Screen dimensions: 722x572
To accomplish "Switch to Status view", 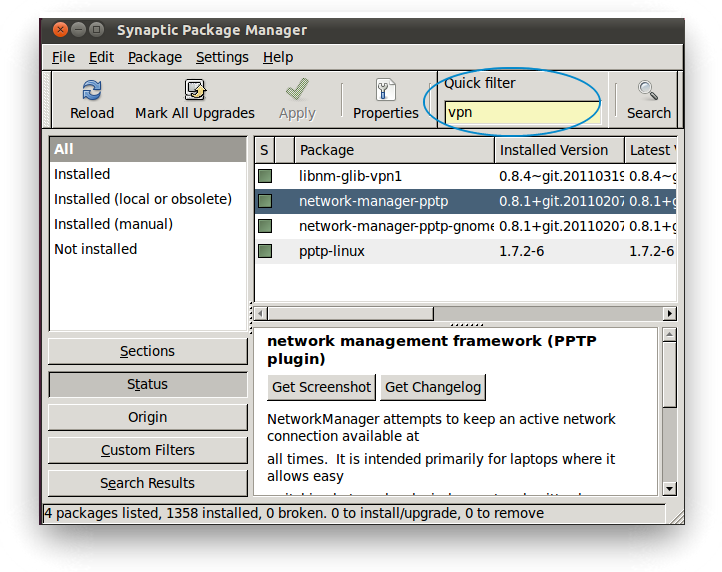I will pos(148,384).
